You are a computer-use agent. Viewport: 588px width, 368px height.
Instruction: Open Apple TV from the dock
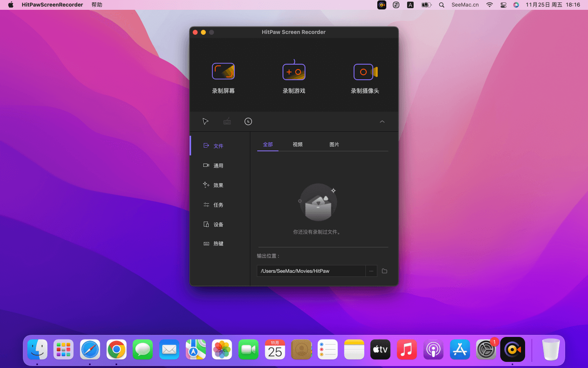pos(380,350)
